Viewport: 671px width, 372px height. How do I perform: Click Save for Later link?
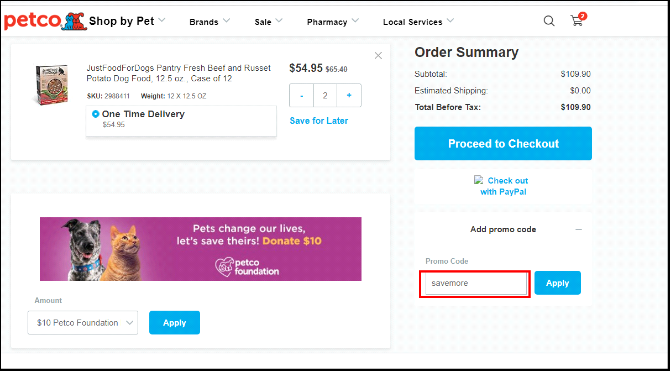click(319, 121)
